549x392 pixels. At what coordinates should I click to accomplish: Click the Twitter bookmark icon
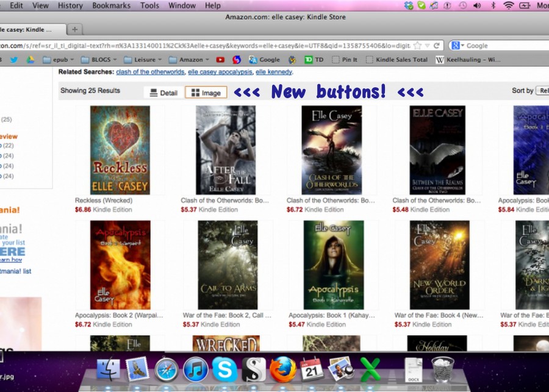click(13, 60)
